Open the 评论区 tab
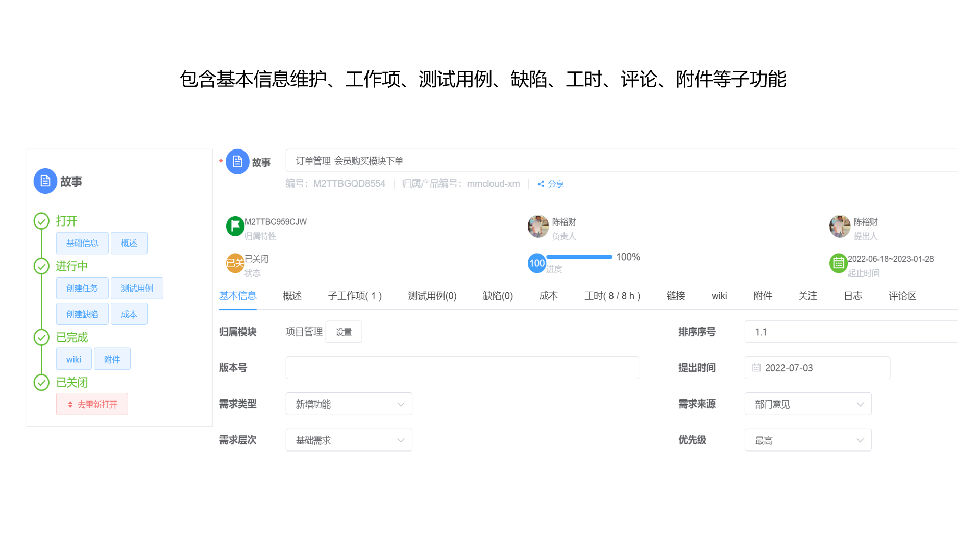980x551 pixels. coord(902,296)
